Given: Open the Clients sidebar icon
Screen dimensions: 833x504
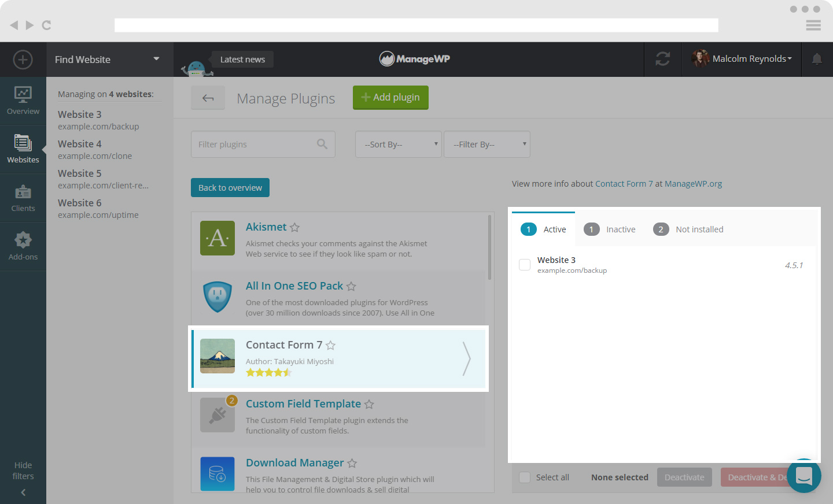Looking at the screenshot, I should [x=23, y=198].
